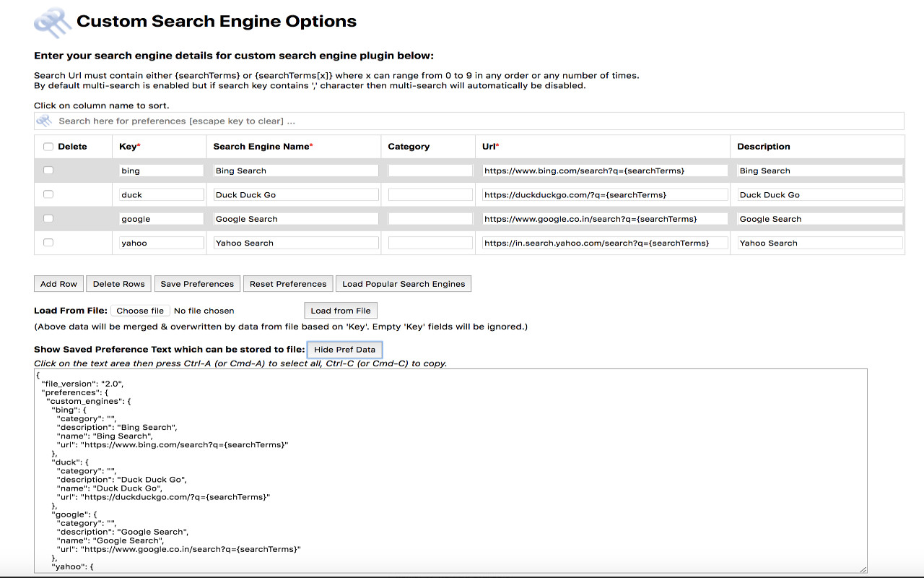This screenshot has width=924, height=578.
Task: Click the magnifier icon in preferences search box
Action: [45, 121]
